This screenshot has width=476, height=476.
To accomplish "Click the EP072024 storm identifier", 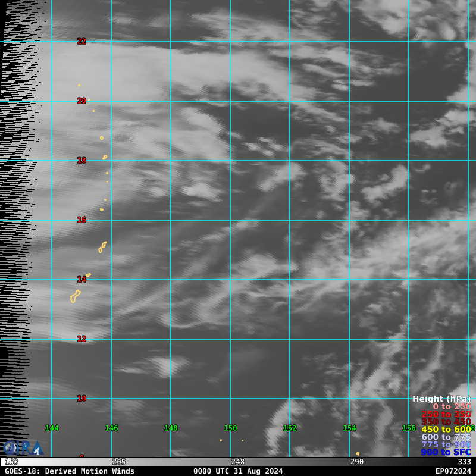I will coord(453,471).
